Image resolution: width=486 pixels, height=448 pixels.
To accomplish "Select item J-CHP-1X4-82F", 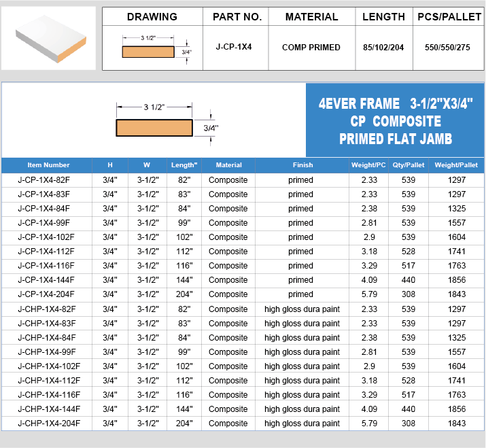I will [47, 309].
